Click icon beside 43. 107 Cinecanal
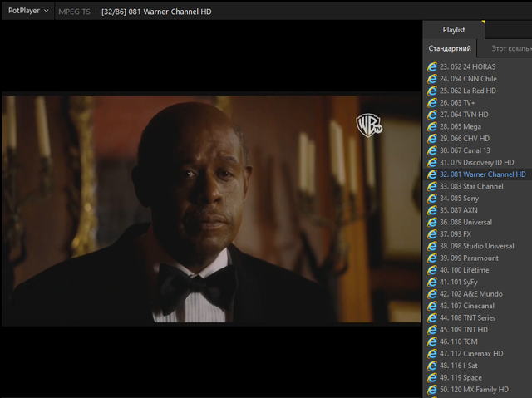 tap(432, 306)
